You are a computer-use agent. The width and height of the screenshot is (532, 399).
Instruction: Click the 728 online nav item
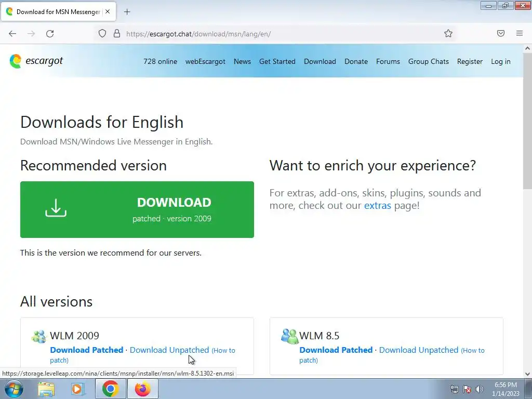(160, 61)
